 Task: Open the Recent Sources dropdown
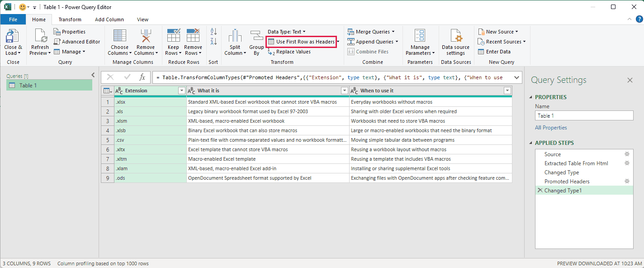pyautogui.click(x=525, y=42)
